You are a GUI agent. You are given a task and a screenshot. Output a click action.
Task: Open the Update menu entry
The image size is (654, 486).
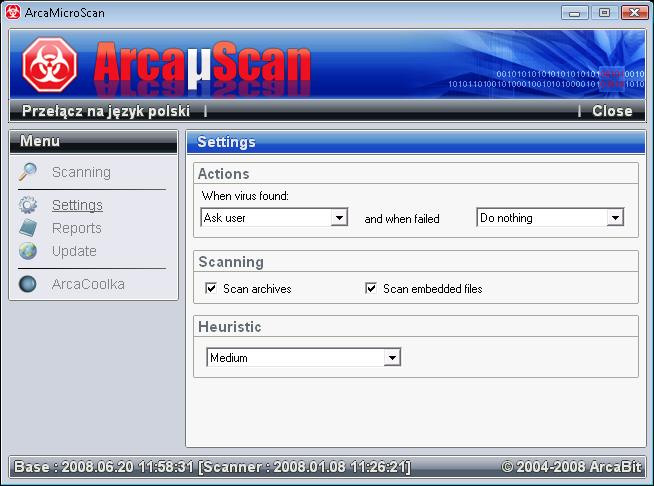(x=74, y=251)
